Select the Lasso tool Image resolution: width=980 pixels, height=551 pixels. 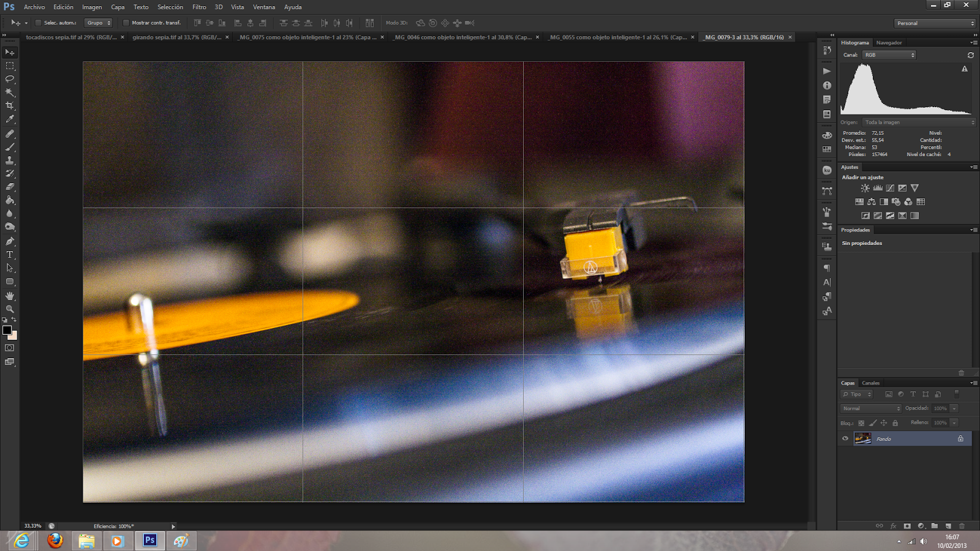pos(10,79)
